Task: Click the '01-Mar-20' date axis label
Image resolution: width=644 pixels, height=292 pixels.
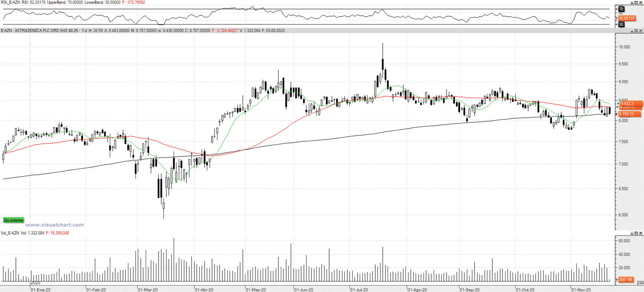Action: tap(148, 290)
